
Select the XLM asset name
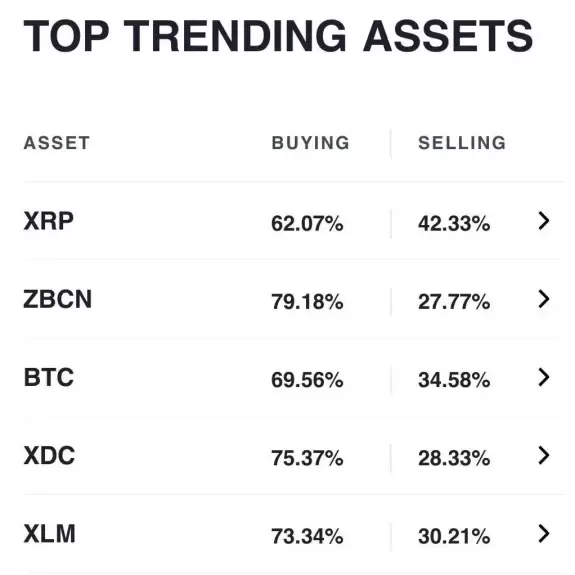click(50, 534)
